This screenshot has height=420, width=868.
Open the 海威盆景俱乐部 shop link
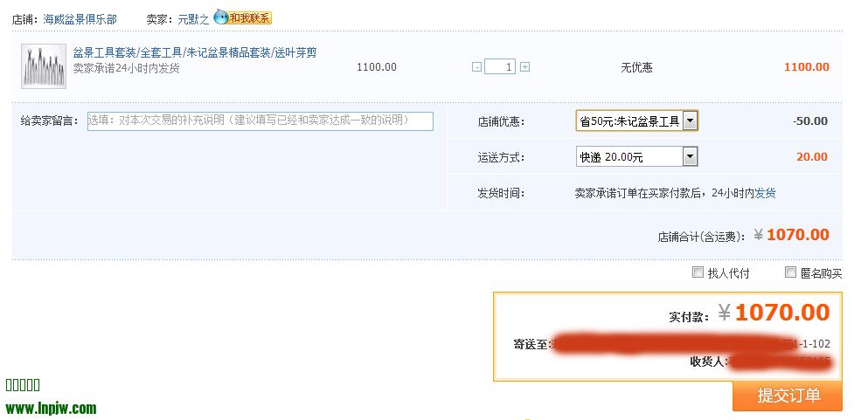[80, 18]
